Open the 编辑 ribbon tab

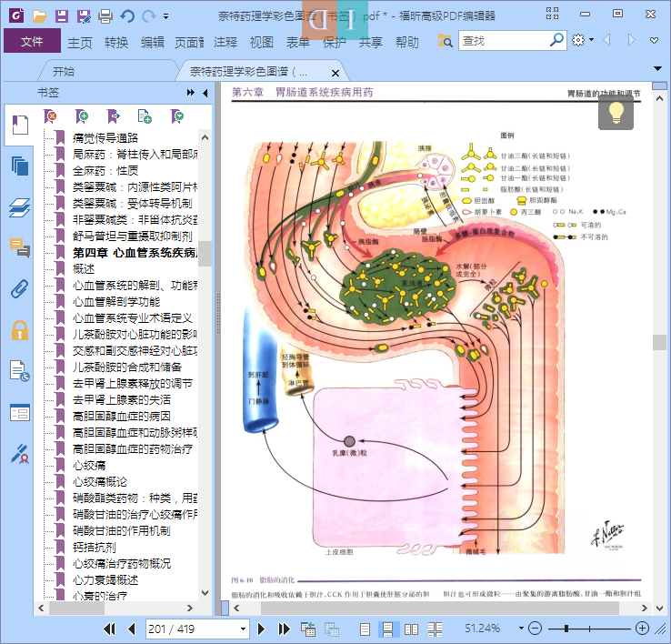click(x=153, y=43)
